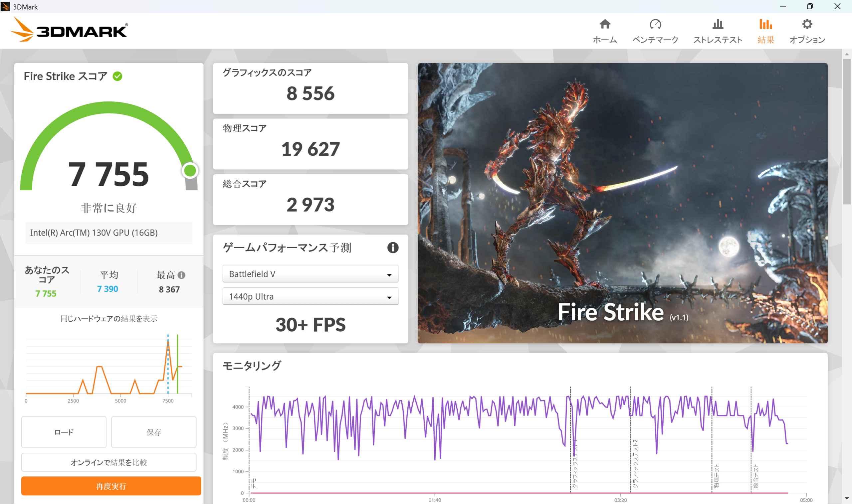
Task: Click the ロード (Load) button
Action: (64, 432)
